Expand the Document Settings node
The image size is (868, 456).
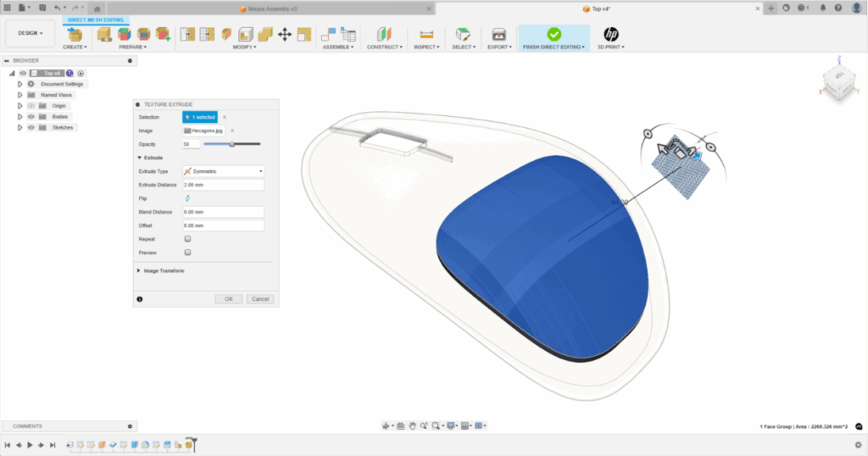(20, 84)
